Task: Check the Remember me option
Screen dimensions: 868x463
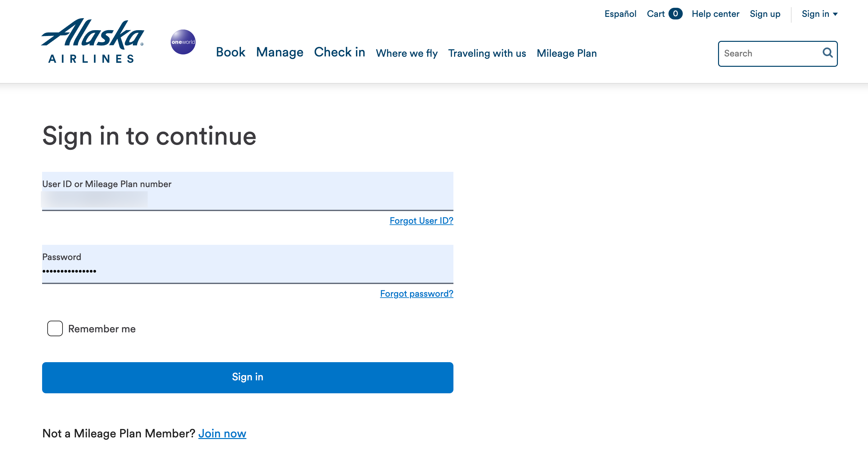Action: pyautogui.click(x=55, y=329)
